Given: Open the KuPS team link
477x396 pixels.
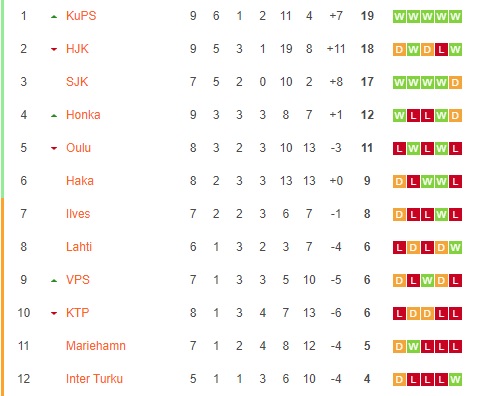Looking at the screenshot, I should click(x=81, y=16).
